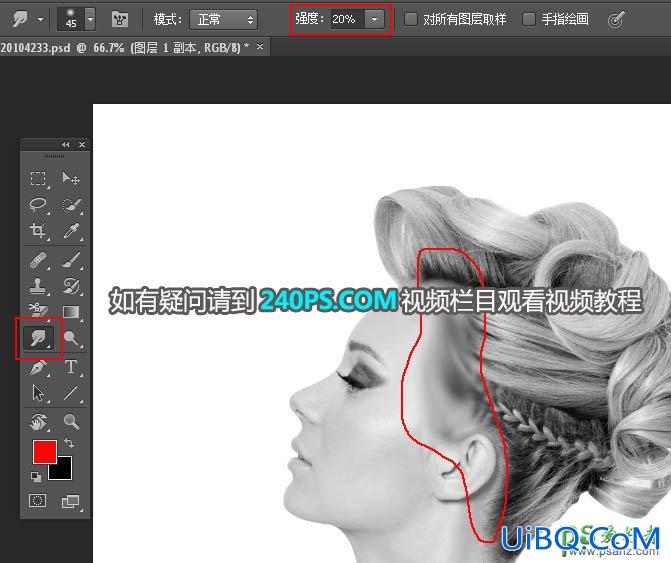Viewport: 671px width, 563px height.
Task: Select the Line tool
Action: coord(71,393)
